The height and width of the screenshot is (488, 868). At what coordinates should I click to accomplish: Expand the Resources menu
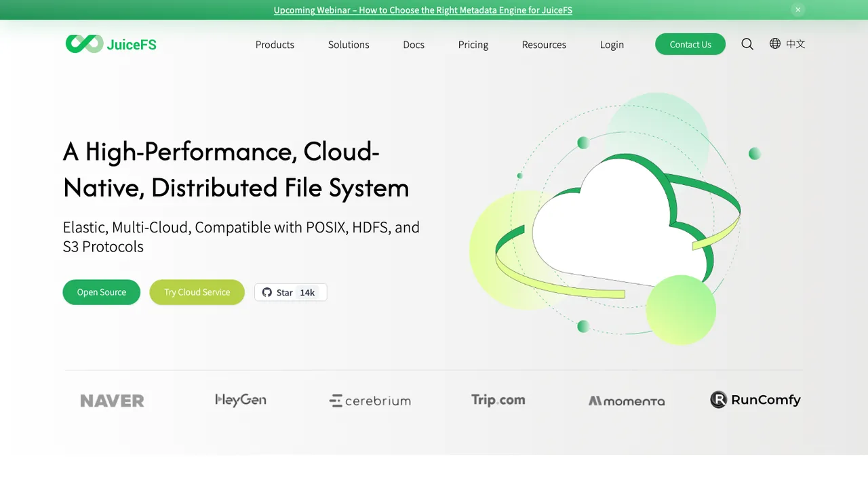544,45
